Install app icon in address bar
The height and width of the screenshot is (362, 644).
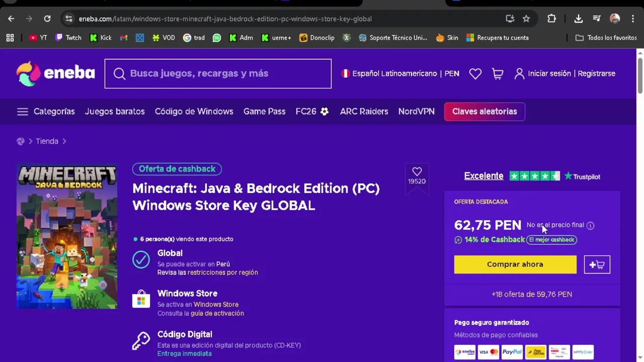(x=510, y=19)
